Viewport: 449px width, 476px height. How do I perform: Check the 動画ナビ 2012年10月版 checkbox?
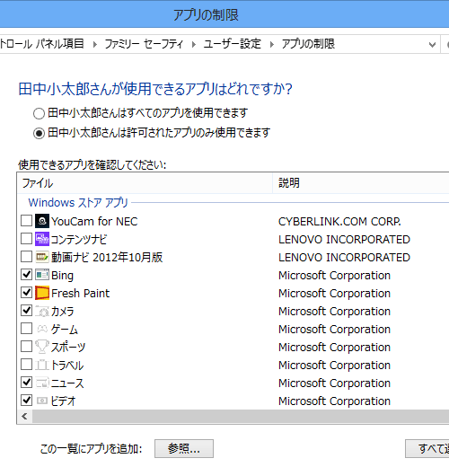coord(26,257)
